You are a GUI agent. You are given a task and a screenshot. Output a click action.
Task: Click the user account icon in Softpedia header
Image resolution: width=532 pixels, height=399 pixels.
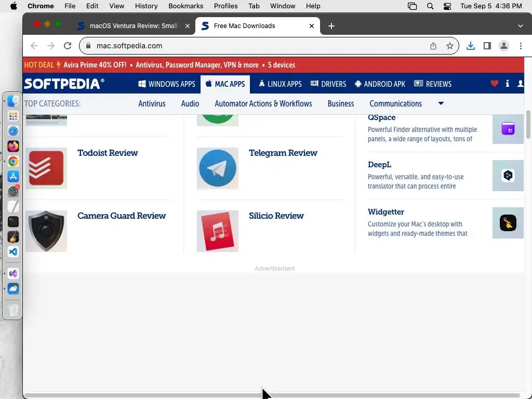pyautogui.click(x=520, y=84)
